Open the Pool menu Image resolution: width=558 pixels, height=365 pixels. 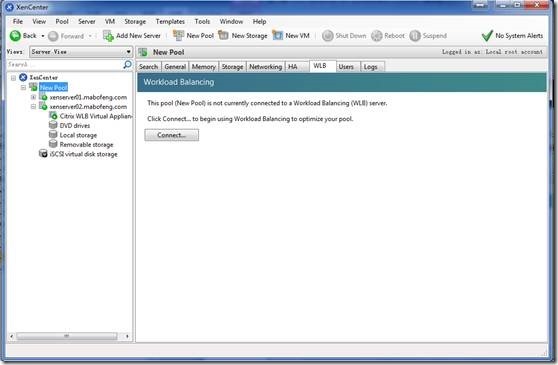[62, 21]
